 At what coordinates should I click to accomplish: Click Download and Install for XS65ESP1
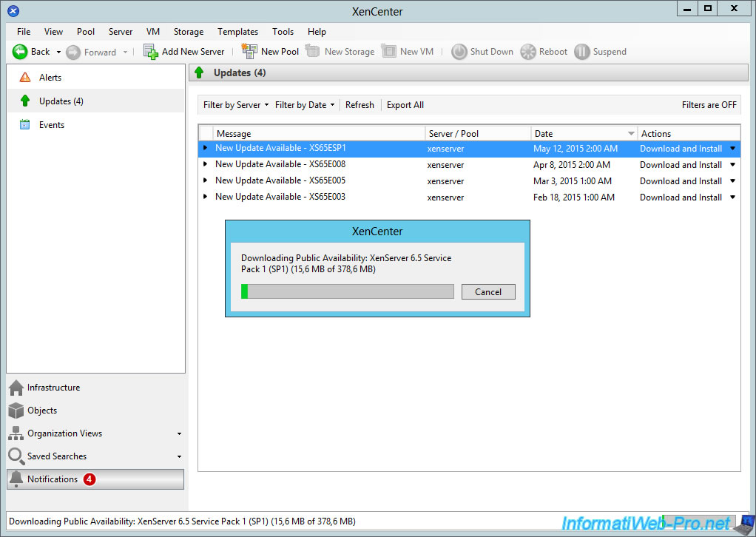(681, 149)
